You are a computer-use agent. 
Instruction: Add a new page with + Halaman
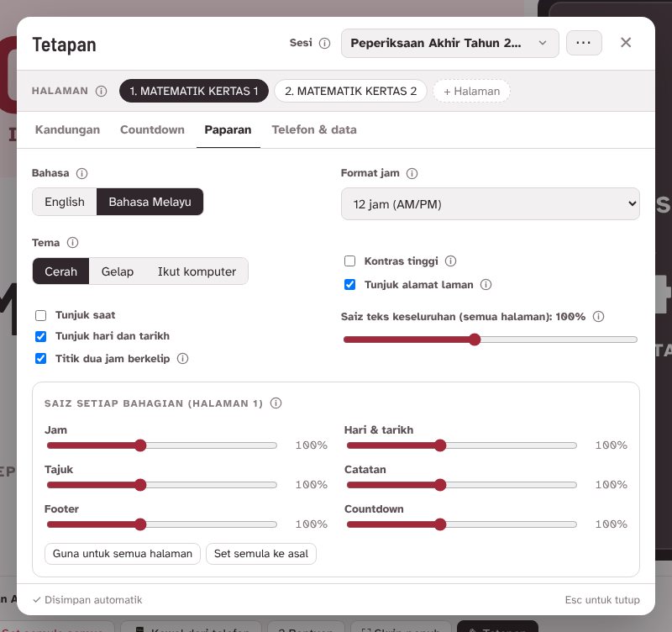[471, 92]
